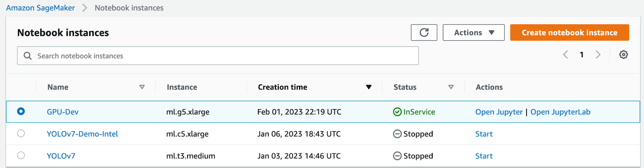
Task: Select the YOLOv7 radio button
Action: click(x=21, y=155)
